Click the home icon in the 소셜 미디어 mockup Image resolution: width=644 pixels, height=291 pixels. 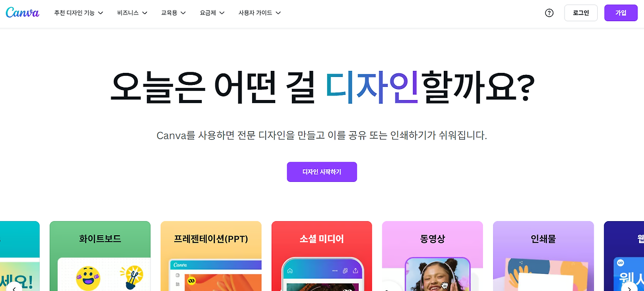[289, 271]
